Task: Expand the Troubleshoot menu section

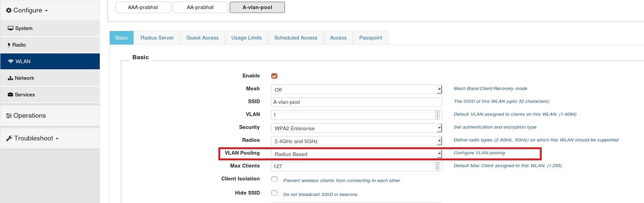Action: [x=50, y=138]
